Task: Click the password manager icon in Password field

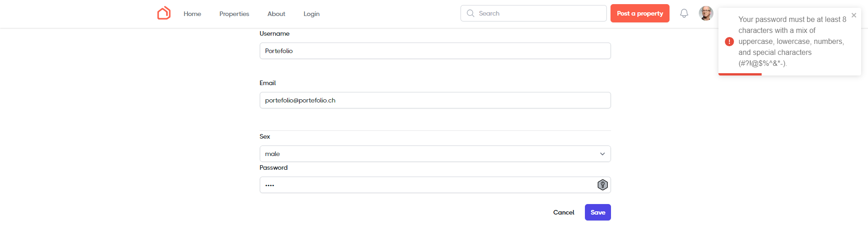Action: point(602,185)
